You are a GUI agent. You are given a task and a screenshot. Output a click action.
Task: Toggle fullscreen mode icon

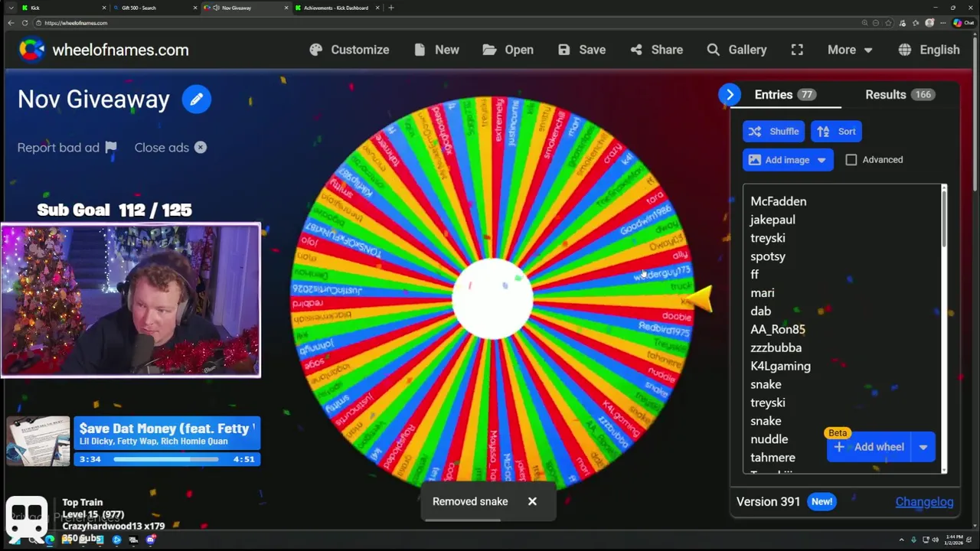797,50
